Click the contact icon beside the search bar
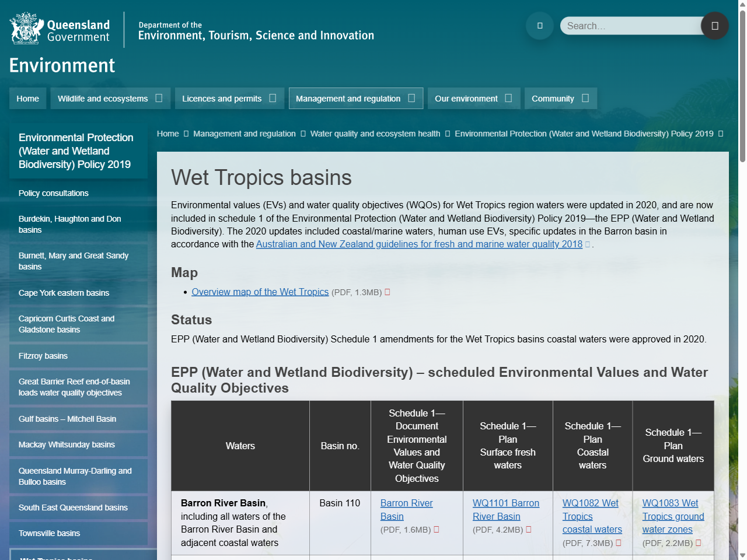Viewport: 747px width, 560px height. pyautogui.click(x=539, y=26)
